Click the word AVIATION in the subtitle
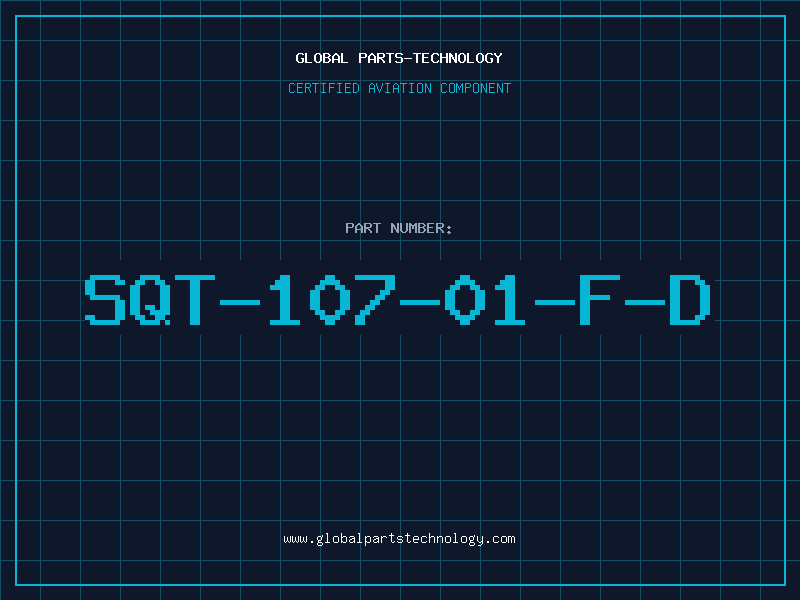Screen dimensions: 800x600 400,88
